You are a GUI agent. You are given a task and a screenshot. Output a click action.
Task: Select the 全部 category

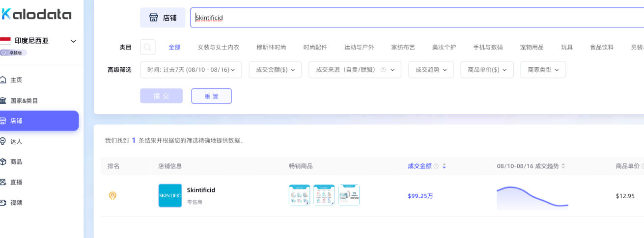174,47
